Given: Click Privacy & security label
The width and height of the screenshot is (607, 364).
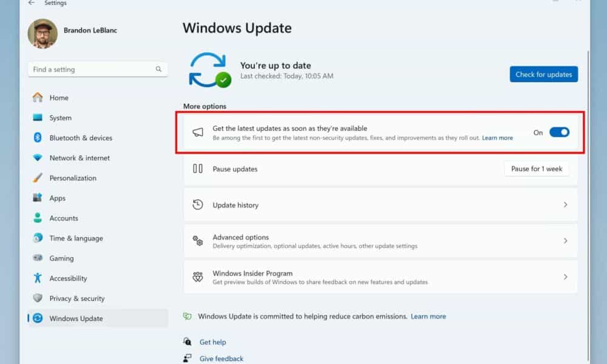Looking at the screenshot, I should [x=76, y=298].
